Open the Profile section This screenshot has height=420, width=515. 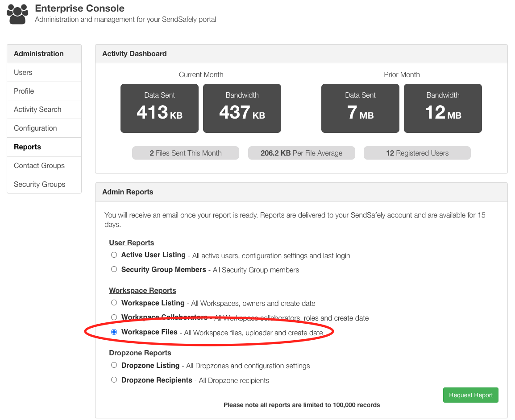(x=44, y=91)
